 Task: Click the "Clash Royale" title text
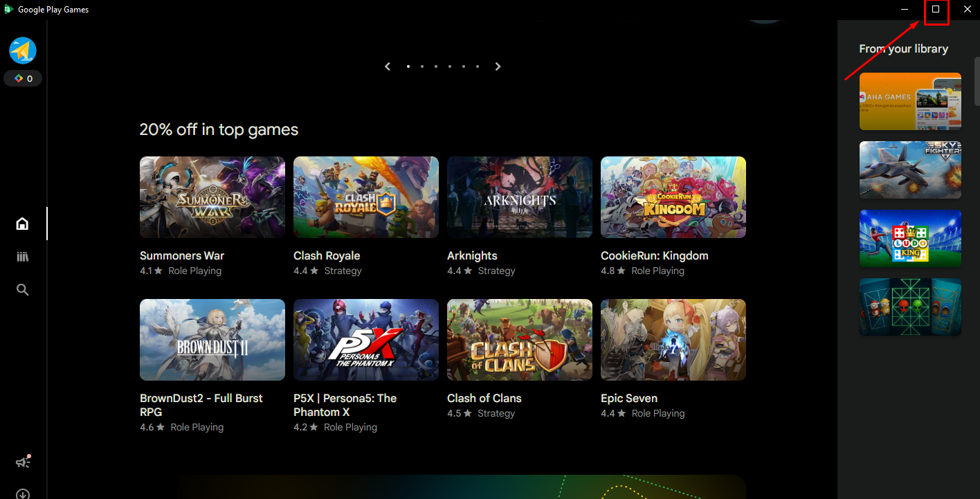pos(327,255)
